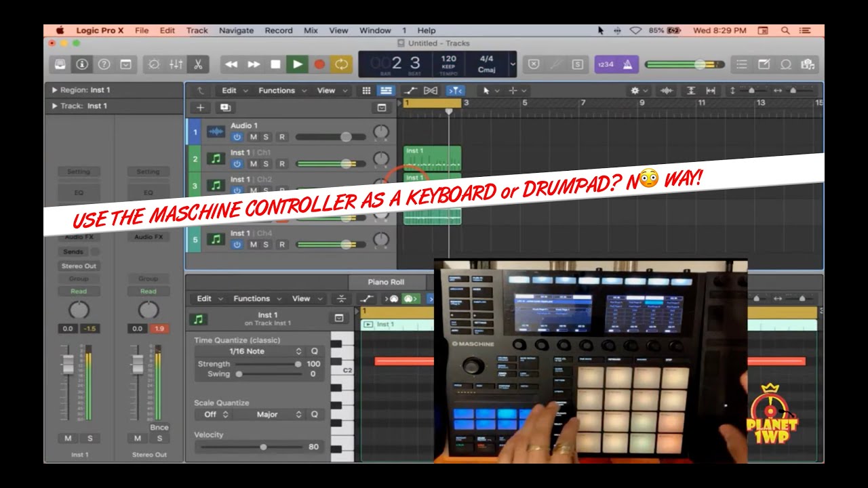Expand the Track: Inst 1 disclosure triangle

[x=54, y=106]
